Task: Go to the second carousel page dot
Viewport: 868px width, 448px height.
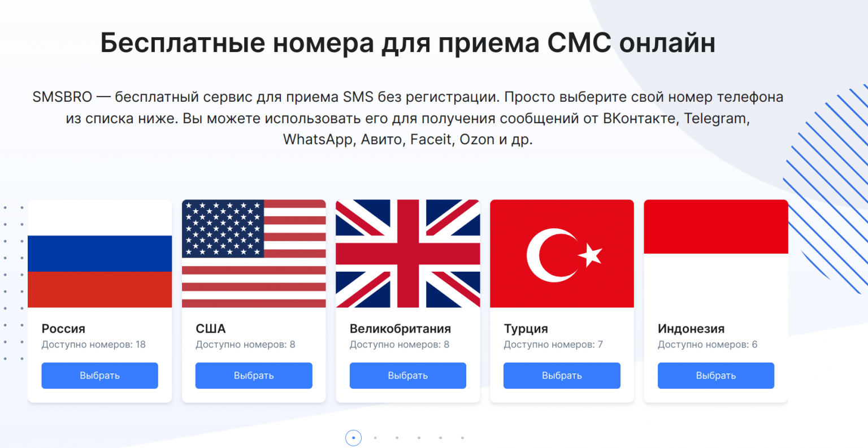Action: [375, 438]
